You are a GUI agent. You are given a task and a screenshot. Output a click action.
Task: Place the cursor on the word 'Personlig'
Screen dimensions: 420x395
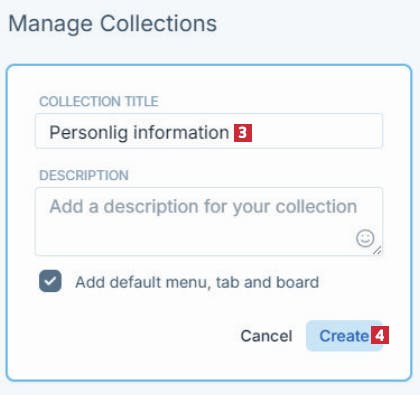click(89, 133)
